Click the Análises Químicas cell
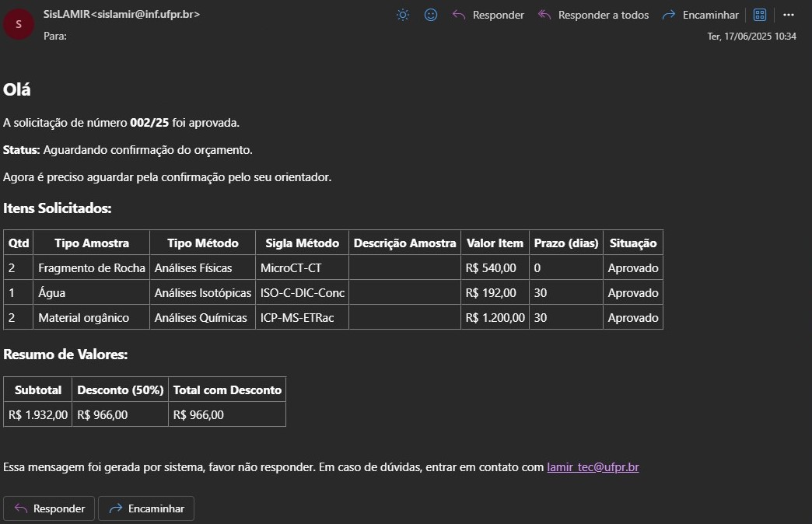 click(202, 318)
